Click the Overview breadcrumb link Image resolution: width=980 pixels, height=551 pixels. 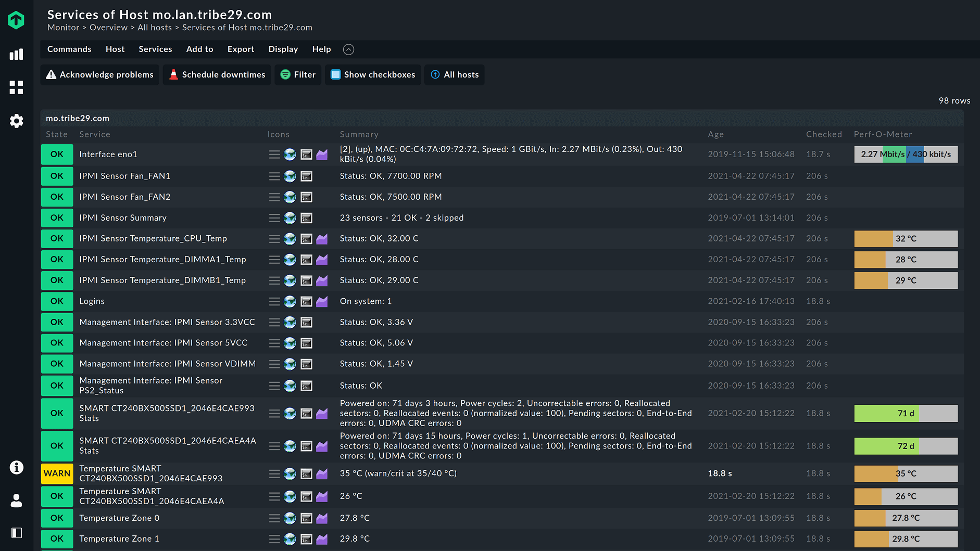click(108, 28)
